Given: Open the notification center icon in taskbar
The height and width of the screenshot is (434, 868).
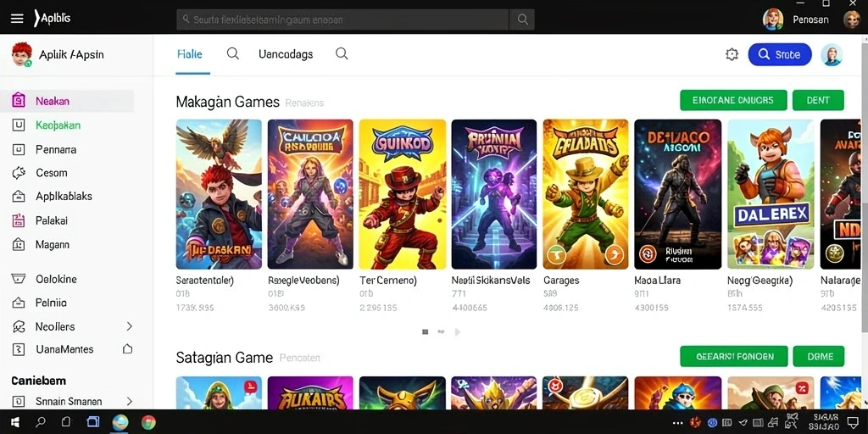Looking at the screenshot, I should coord(853,423).
